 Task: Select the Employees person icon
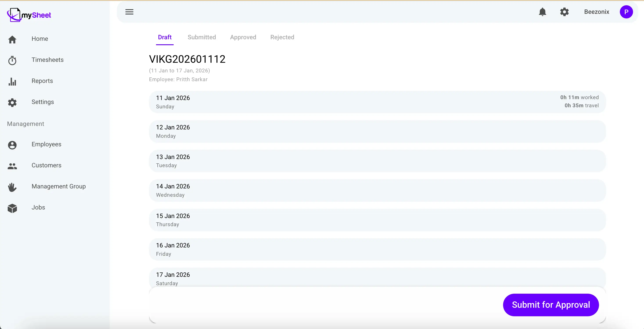tap(12, 145)
